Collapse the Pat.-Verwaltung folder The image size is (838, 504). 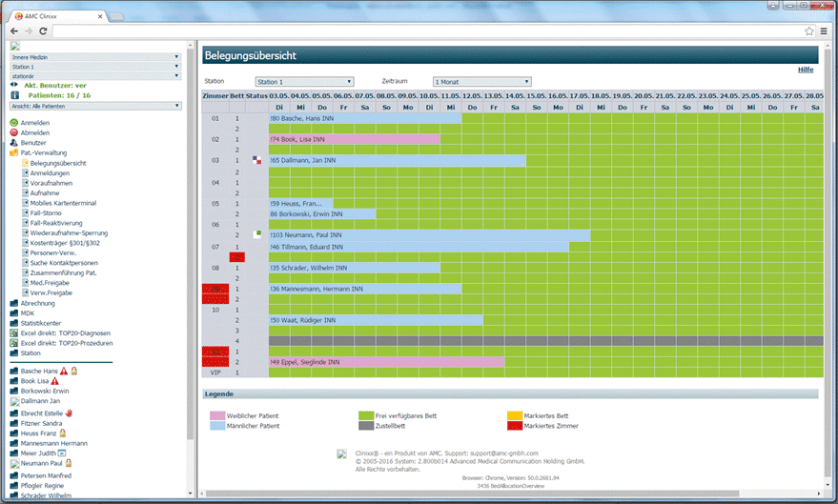(x=14, y=152)
